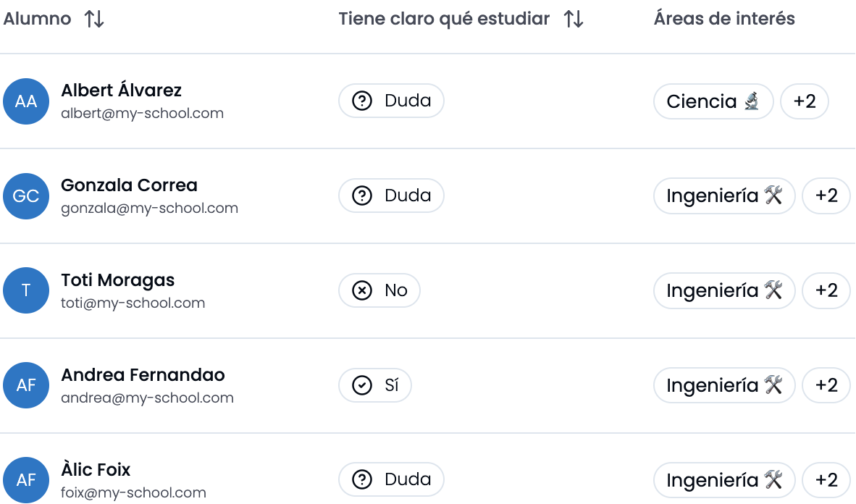
Task: Click Ingeniería tag in Gonzala Correa row
Action: tap(724, 196)
